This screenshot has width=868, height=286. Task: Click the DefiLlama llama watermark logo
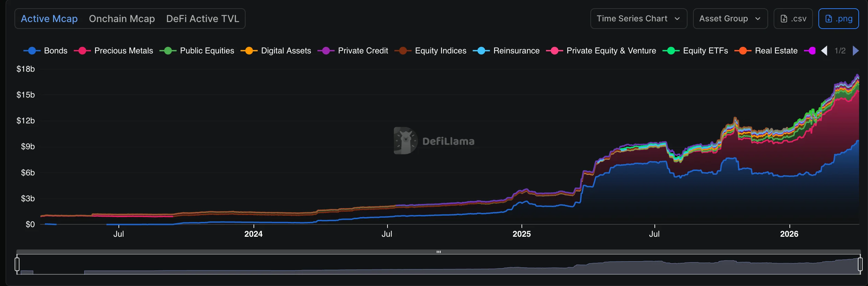(x=406, y=141)
